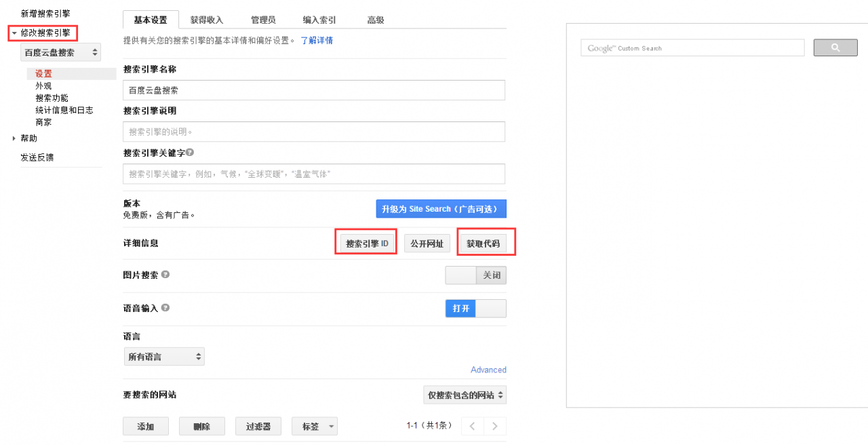
Task: Click the Advanced link
Action: (x=488, y=370)
